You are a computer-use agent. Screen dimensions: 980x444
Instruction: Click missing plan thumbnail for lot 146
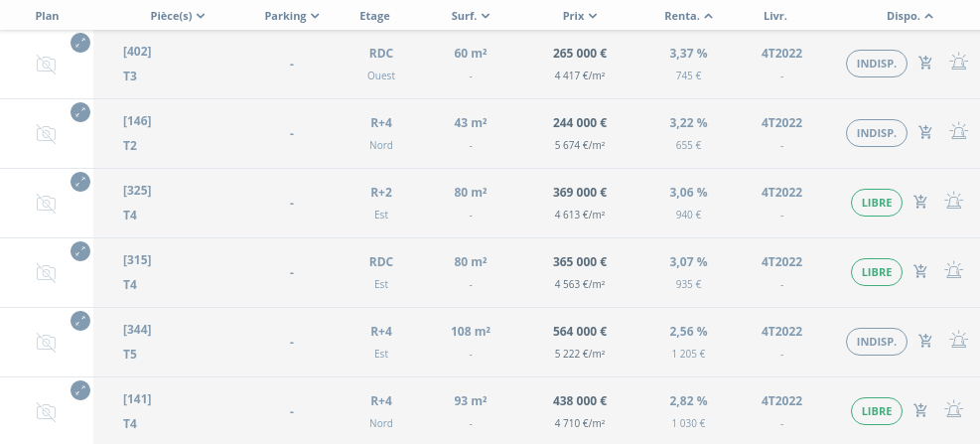(47, 134)
